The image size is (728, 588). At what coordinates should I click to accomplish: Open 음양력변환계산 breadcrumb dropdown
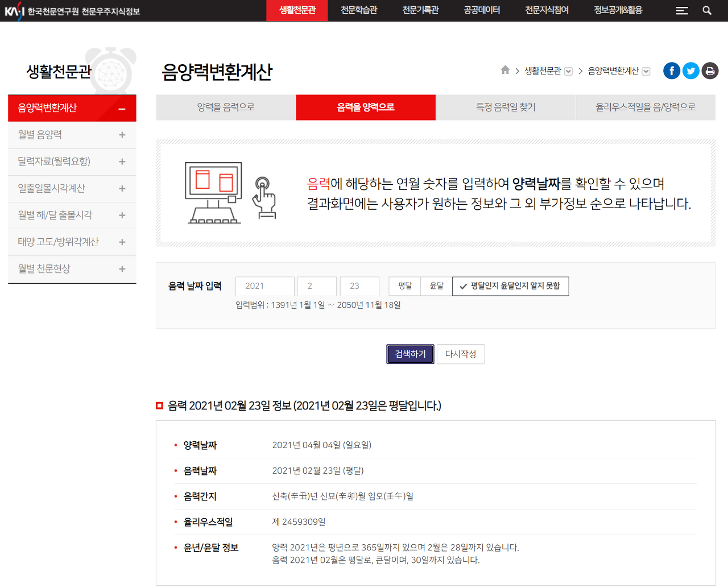[646, 71]
